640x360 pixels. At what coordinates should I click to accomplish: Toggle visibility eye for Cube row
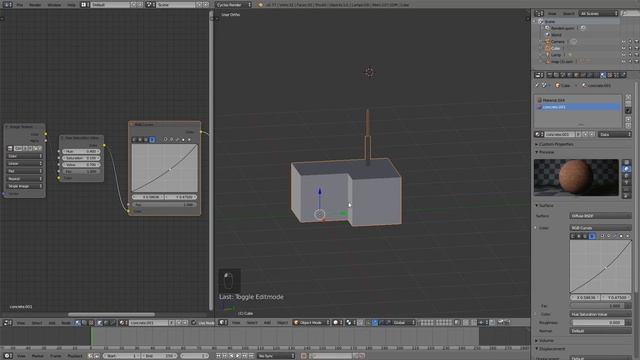[x=623, y=48]
